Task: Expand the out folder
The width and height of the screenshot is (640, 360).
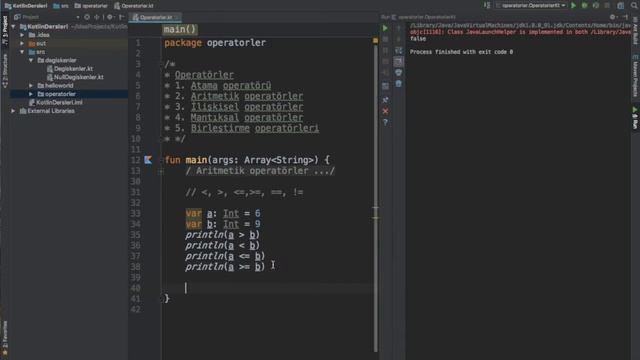Action: click(22, 43)
